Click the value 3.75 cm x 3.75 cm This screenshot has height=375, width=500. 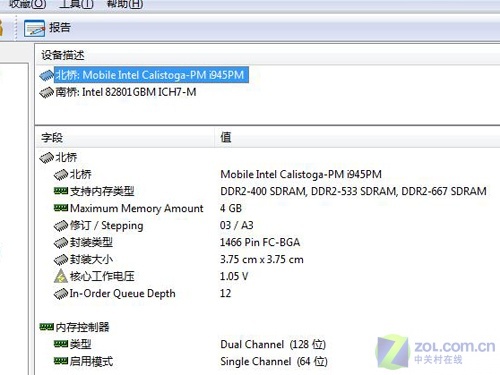262,259
